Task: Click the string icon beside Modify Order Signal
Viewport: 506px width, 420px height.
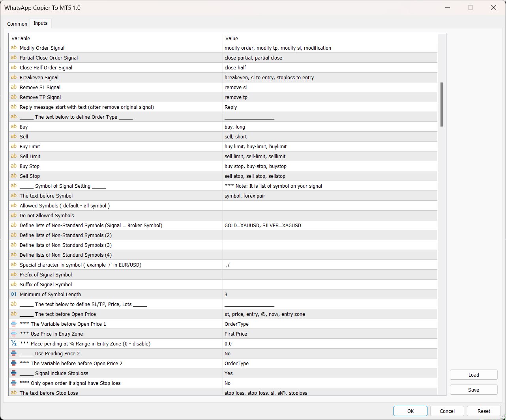Action: (14, 48)
